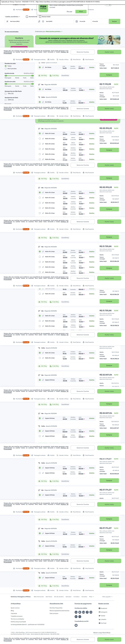Click the YouTube icon in footer
125x644 pixels.
99,623
